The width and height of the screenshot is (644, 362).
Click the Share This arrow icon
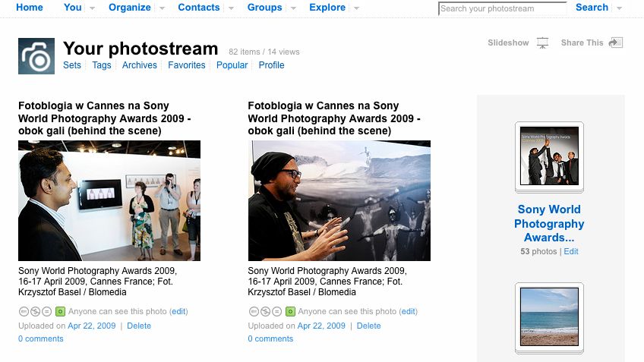tap(616, 43)
